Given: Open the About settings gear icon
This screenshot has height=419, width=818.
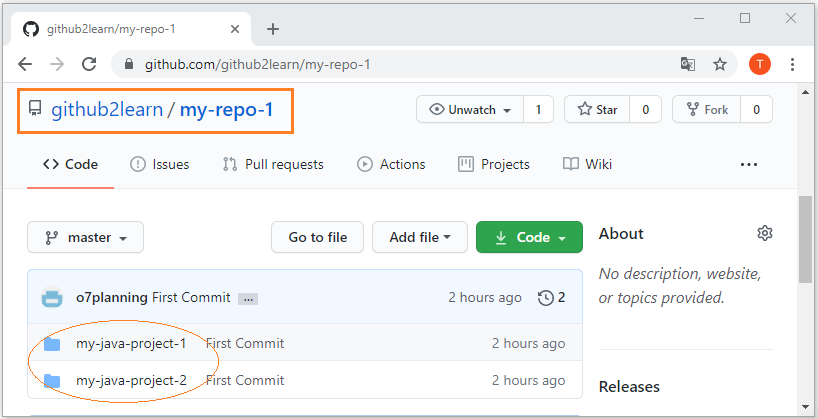Looking at the screenshot, I should coord(764,233).
